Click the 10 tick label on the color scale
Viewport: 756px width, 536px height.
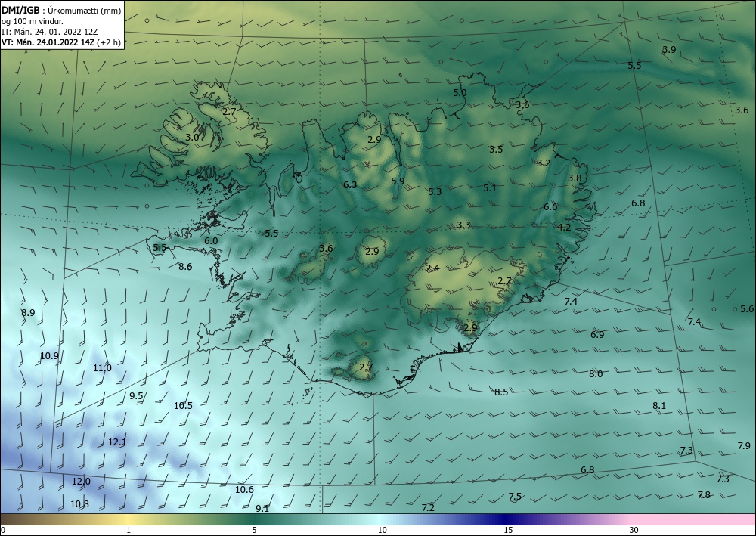click(383, 530)
